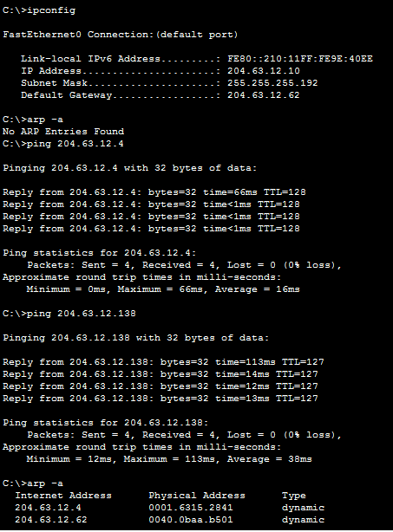
Task: Click the 'ping 204.63.12.138' command line
Action: tap(69, 314)
